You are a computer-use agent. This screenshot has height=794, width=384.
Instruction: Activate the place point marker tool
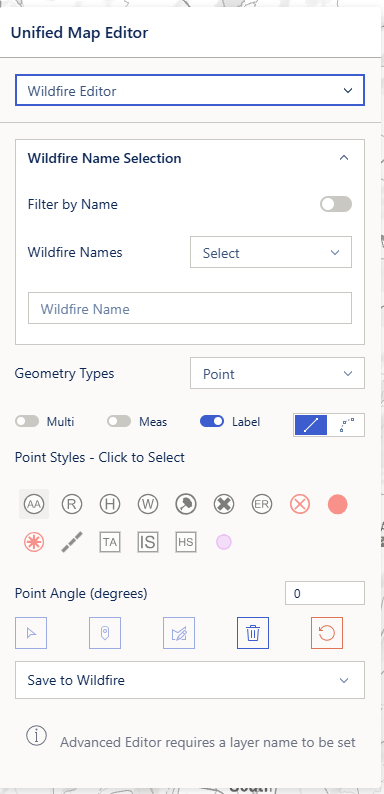point(105,633)
